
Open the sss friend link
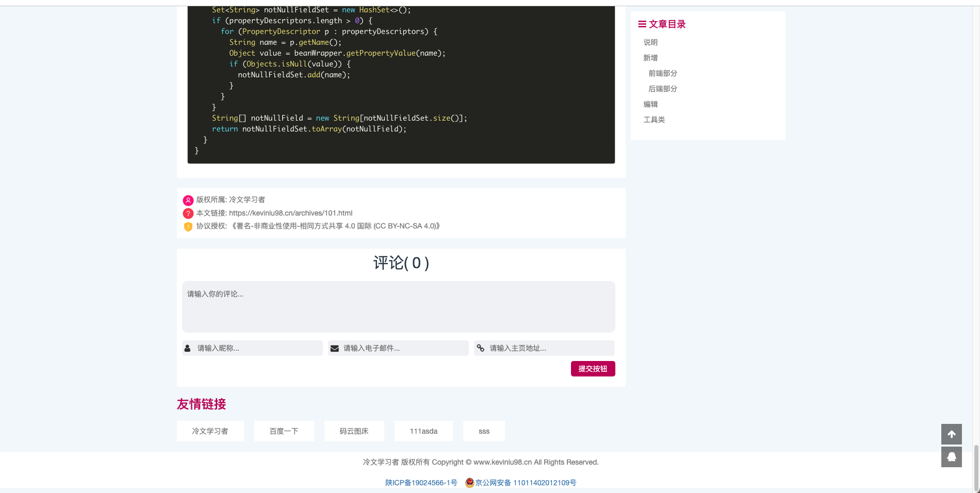coord(484,431)
